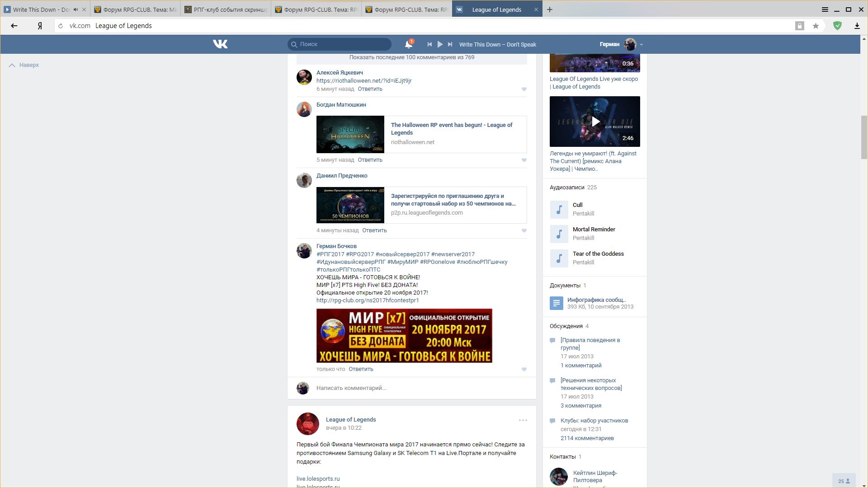Viewport: 868px width, 488px height.
Task: Open riothalloween.net link in comment
Action: pyautogui.click(x=364, y=81)
